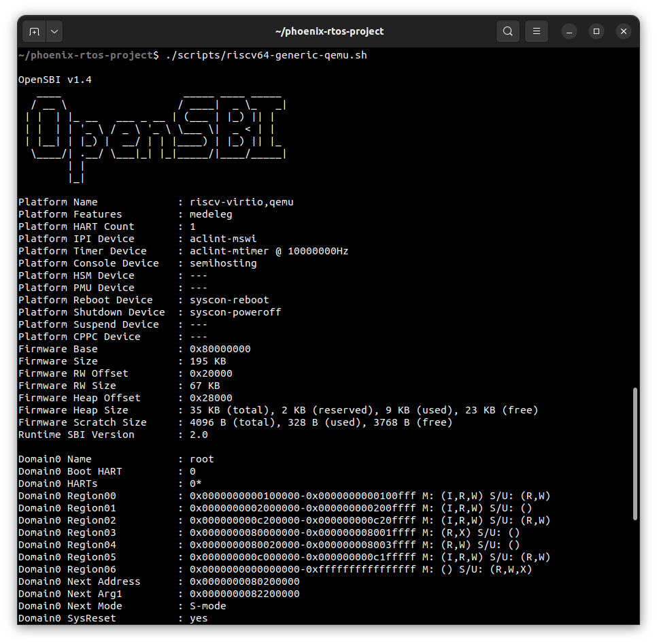This screenshot has width=657, height=644.
Task: Click the Platform HART Count label
Action: tap(76, 226)
